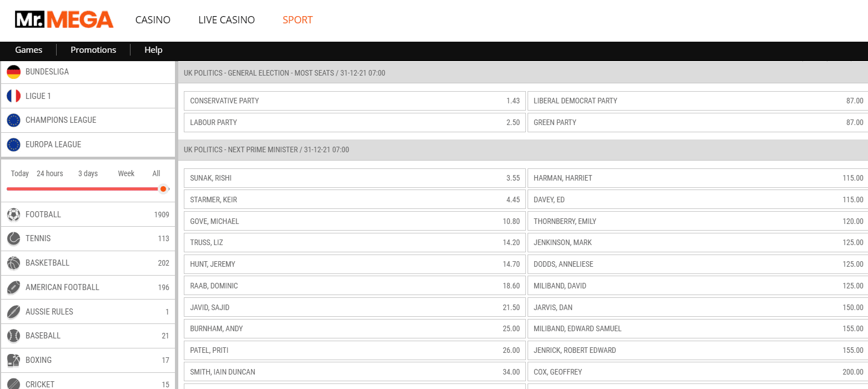868x389 pixels.
Task: Open Champions League via its EU flag icon
Action: click(x=14, y=120)
